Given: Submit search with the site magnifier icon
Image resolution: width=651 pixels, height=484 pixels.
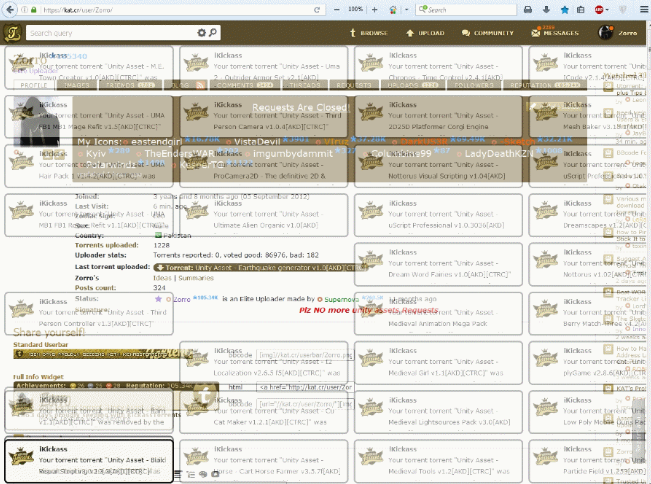Looking at the screenshot, I should click(213, 32).
